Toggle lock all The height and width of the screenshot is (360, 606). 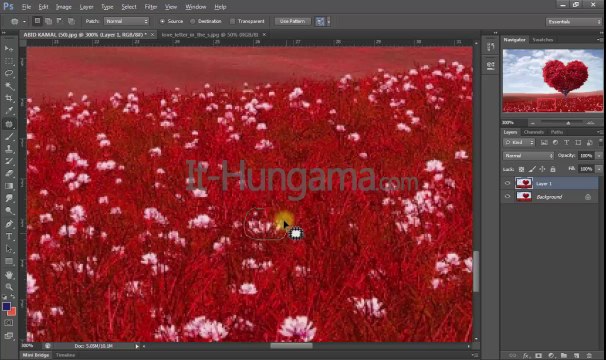click(553, 169)
